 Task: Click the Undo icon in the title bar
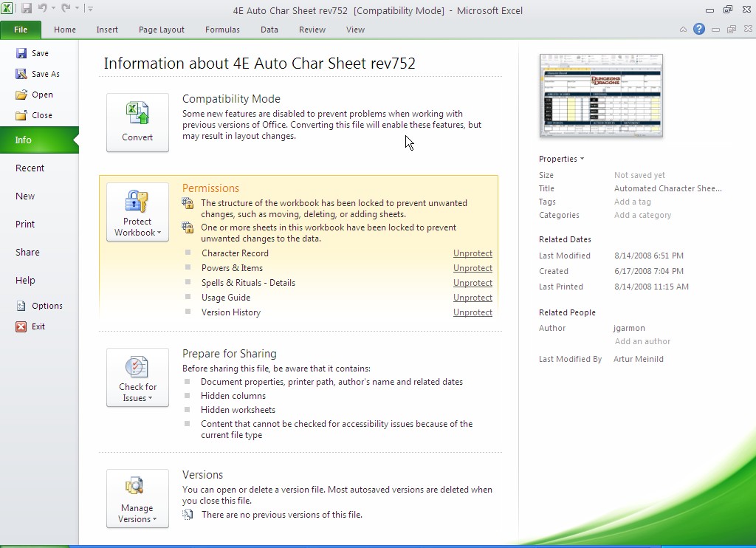41,7
